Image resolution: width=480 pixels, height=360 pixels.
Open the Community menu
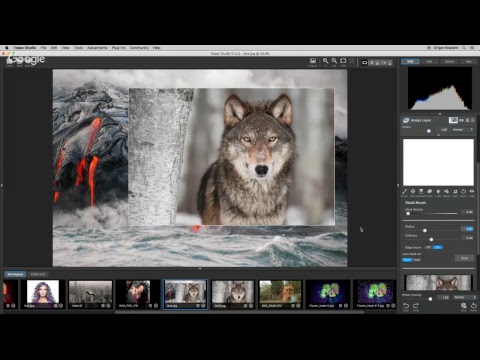pos(139,48)
